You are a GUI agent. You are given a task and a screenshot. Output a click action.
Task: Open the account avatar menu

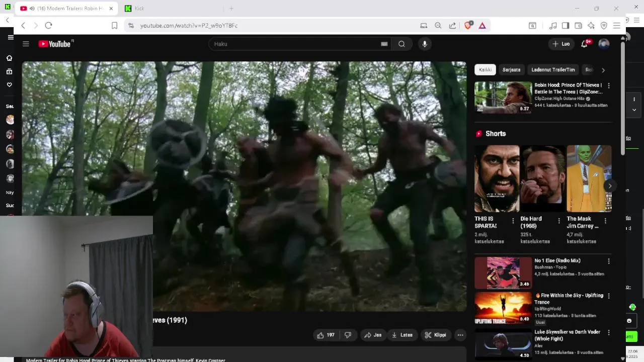click(x=604, y=44)
